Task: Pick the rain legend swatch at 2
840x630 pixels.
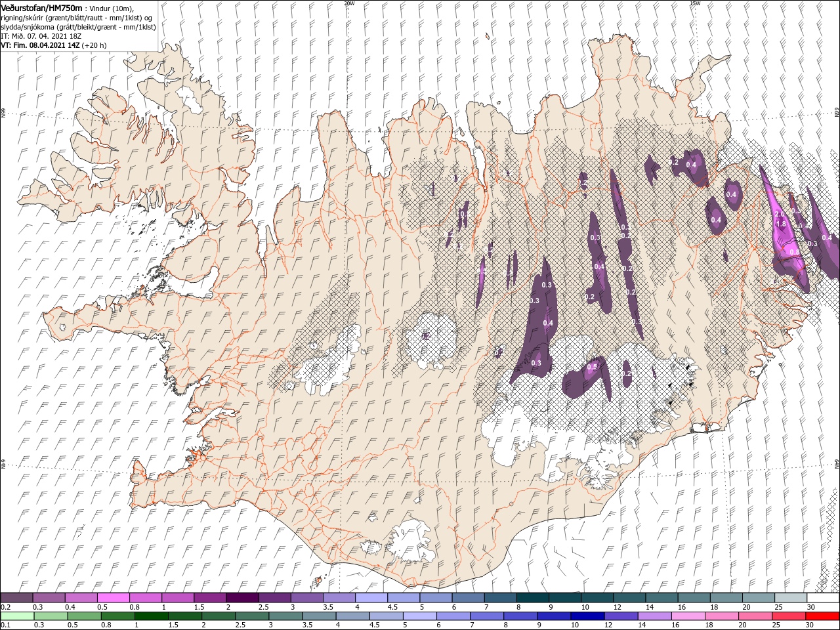Action: [219, 616]
